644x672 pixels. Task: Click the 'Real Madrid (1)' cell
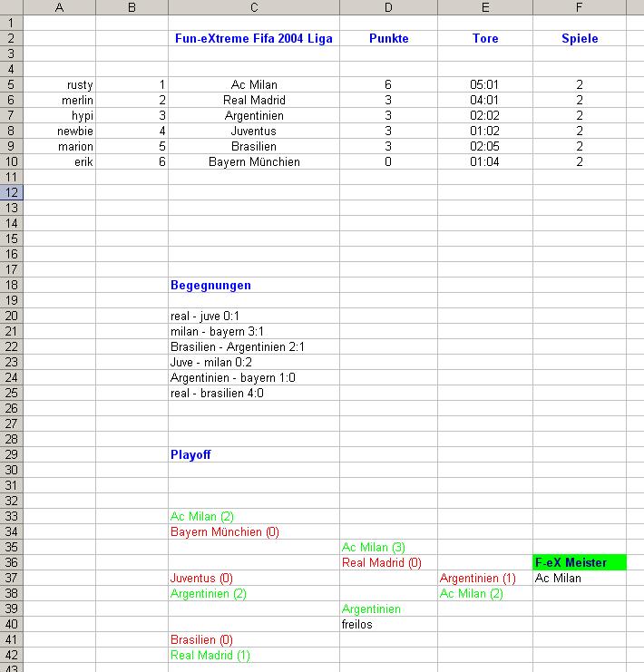coord(254,656)
